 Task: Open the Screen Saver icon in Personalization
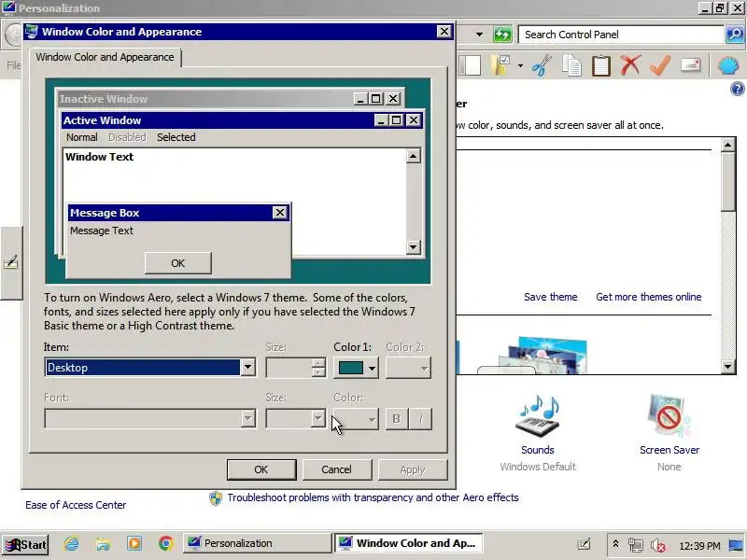pyautogui.click(x=669, y=416)
